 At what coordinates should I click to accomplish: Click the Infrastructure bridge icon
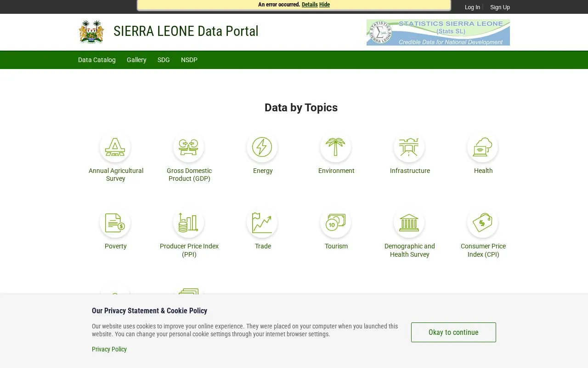409,147
